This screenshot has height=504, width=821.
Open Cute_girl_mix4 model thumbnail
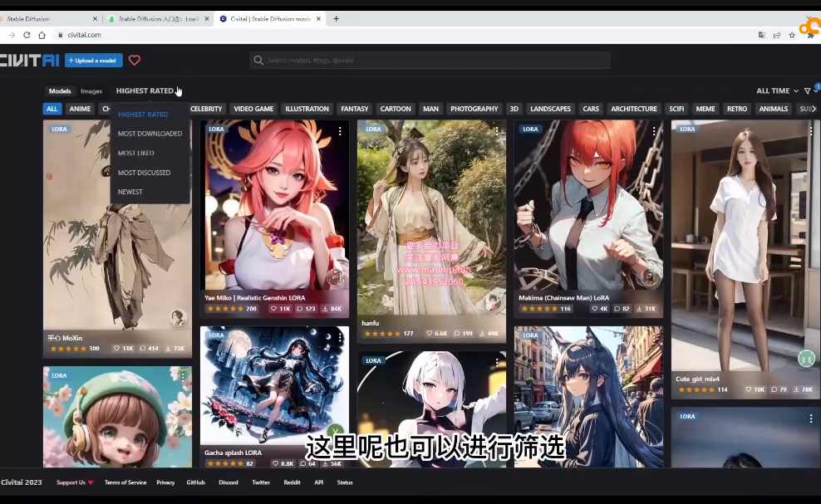pyautogui.click(x=745, y=246)
